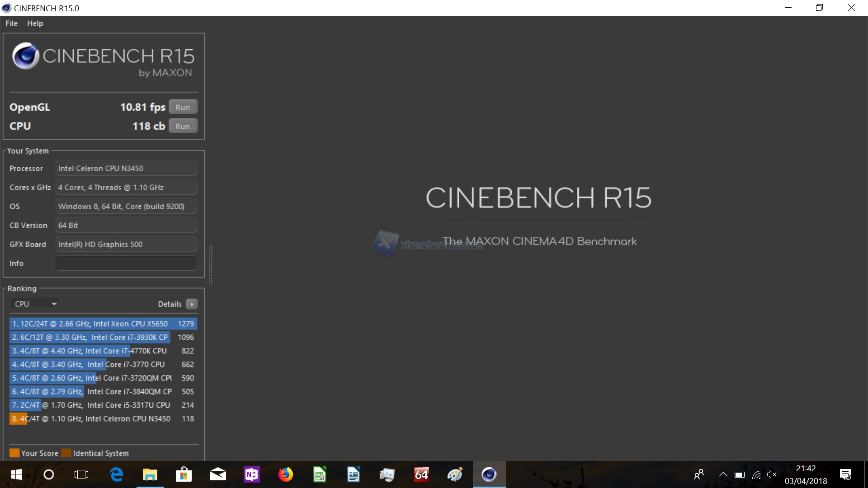
Task: Expand the ranking Details panel
Action: pos(192,304)
